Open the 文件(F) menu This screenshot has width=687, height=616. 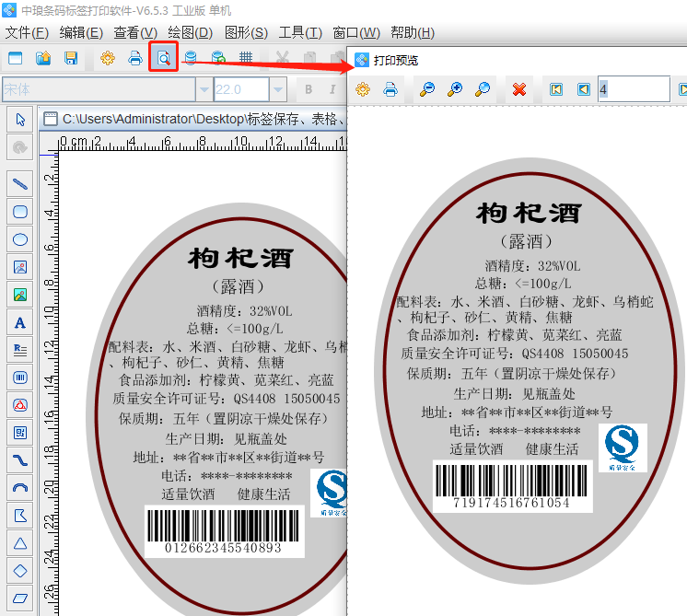click(27, 33)
